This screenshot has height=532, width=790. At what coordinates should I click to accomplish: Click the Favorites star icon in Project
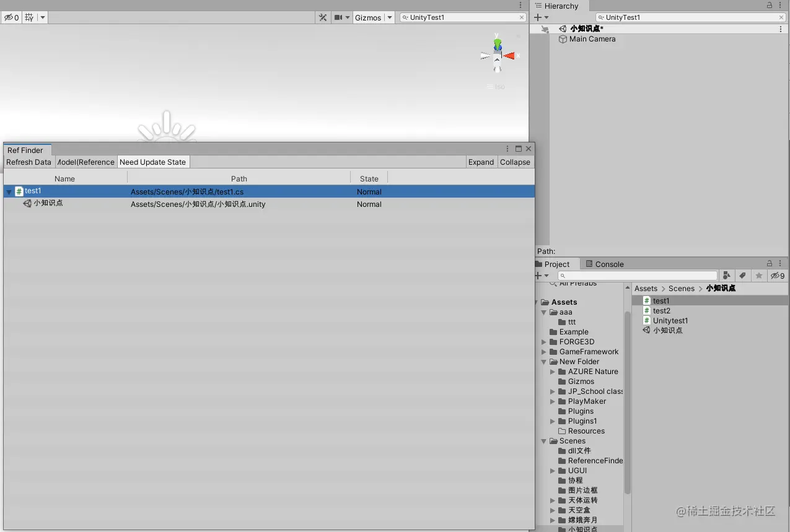758,276
